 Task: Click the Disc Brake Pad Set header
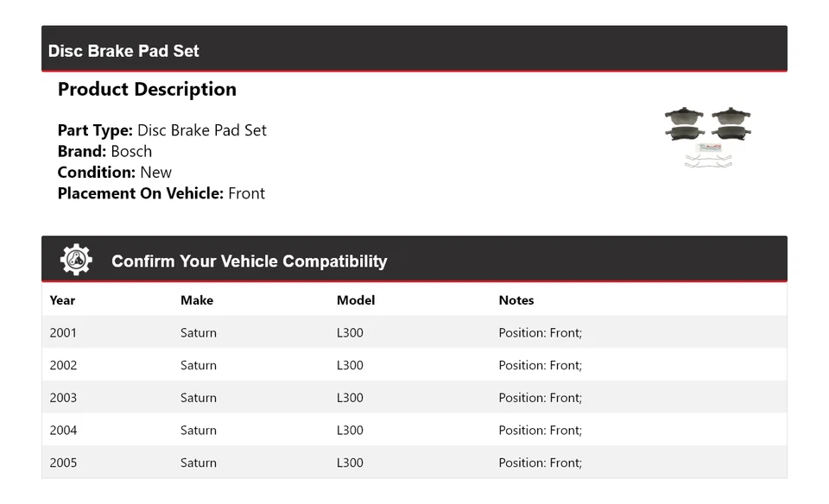pyautogui.click(x=123, y=51)
